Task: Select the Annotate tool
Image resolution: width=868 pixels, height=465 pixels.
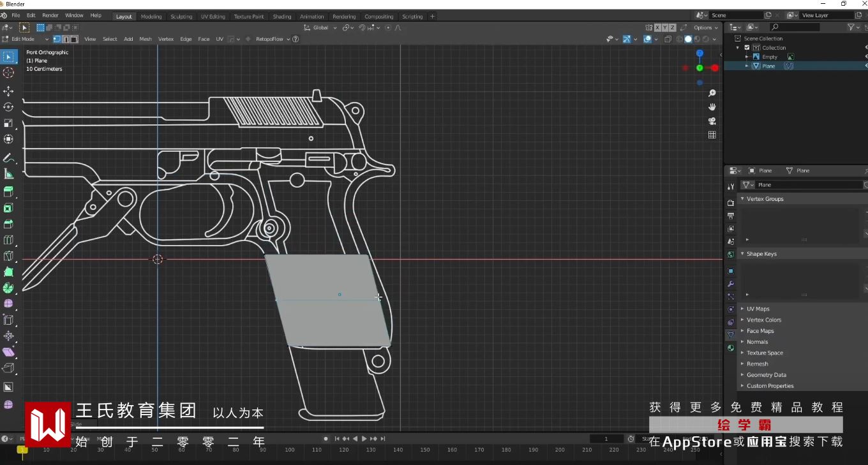Action: point(8,158)
